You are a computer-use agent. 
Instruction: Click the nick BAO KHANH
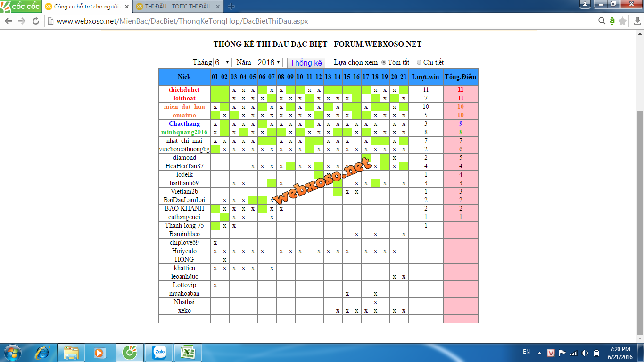click(x=184, y=208)
